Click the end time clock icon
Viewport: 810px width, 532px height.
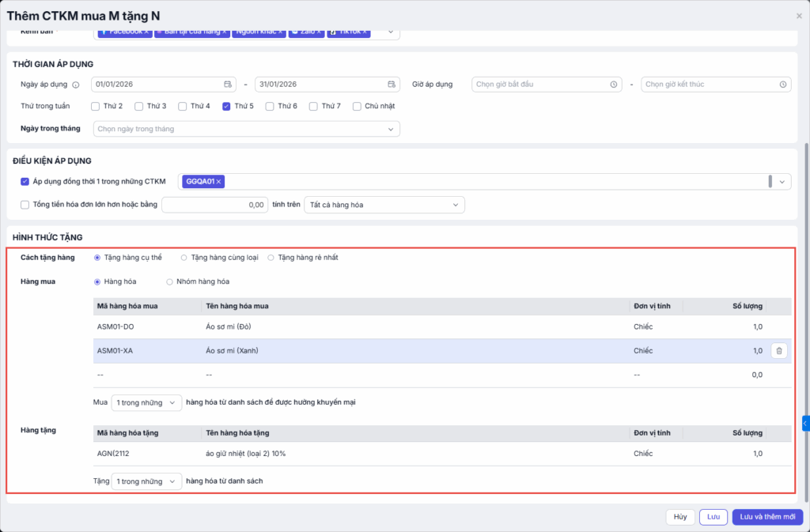(783, 85)
